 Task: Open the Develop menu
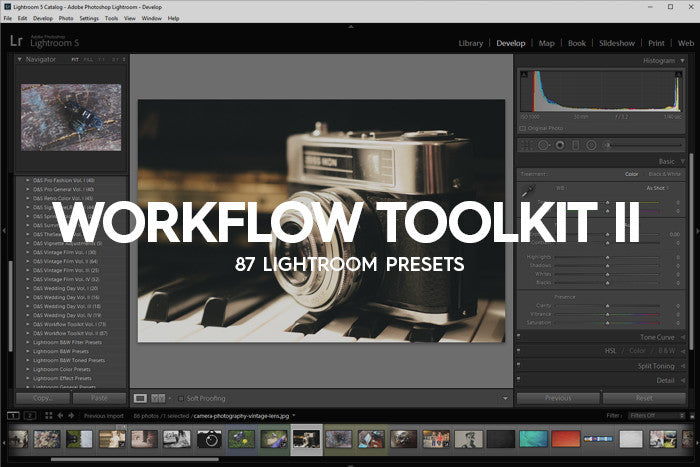[43, 18]
